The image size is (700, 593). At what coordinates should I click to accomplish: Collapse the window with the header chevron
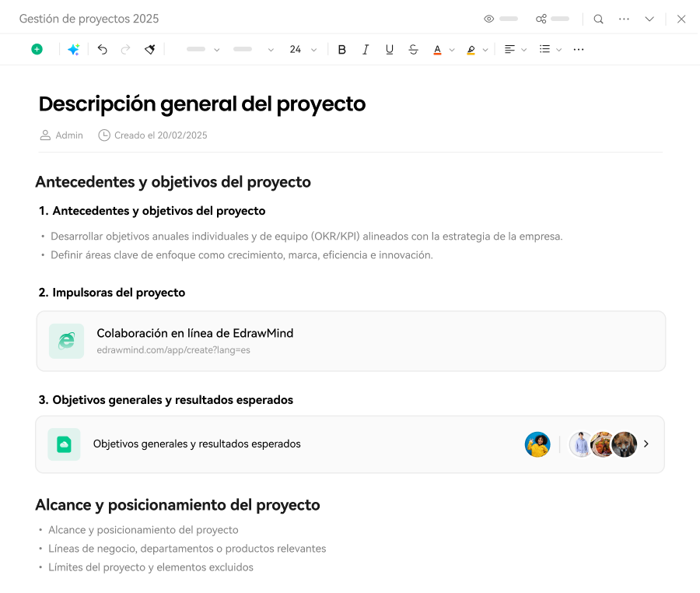click(x=649, y=19)
